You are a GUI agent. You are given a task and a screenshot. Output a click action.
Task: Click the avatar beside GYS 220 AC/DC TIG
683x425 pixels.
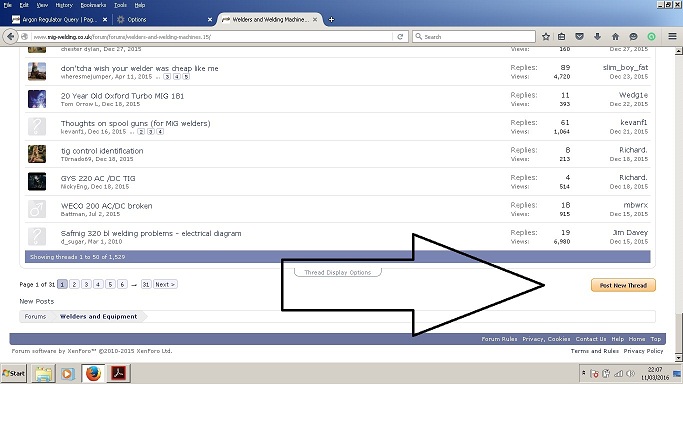click(x=37, y=181)
